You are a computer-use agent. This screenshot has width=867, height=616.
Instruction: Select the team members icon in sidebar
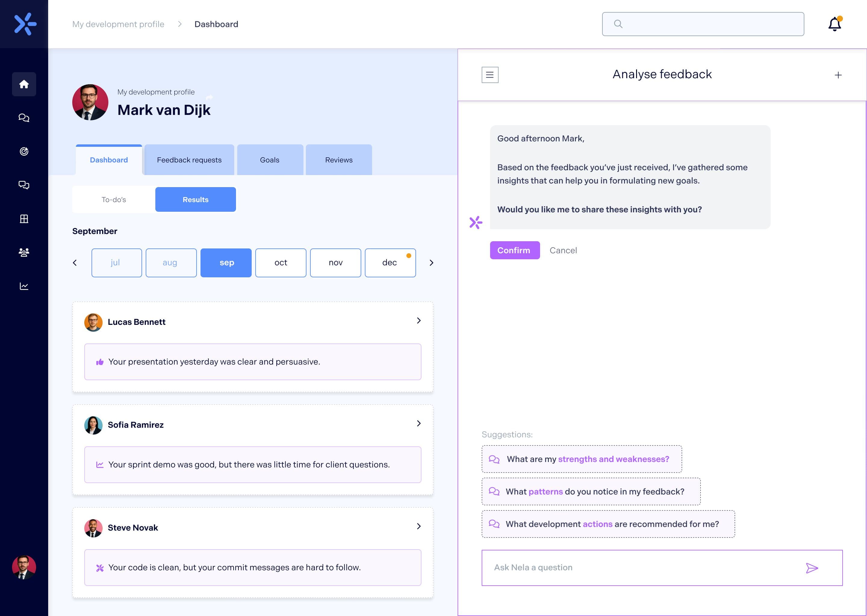[24, 252]
